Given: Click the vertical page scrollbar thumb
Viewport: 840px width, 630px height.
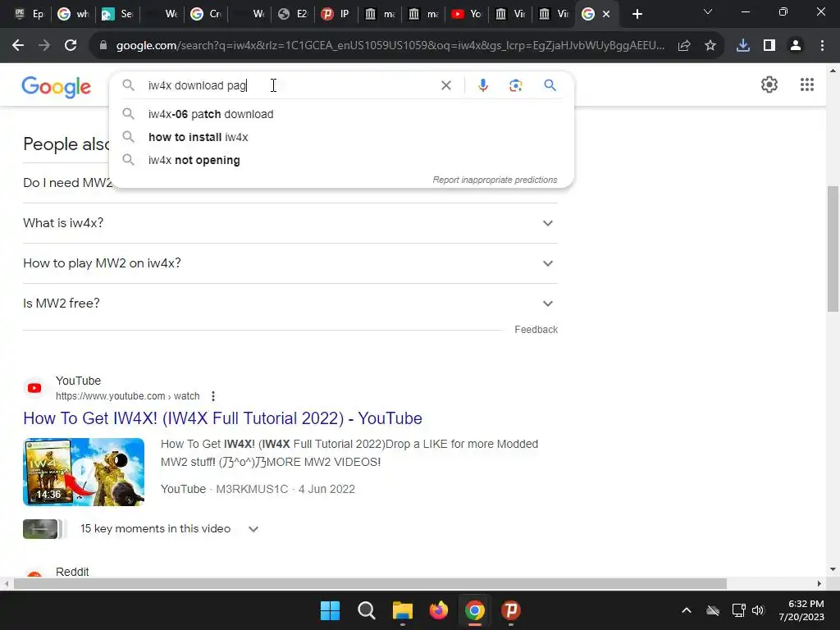Looking at the screenshot, I should 833,249.
